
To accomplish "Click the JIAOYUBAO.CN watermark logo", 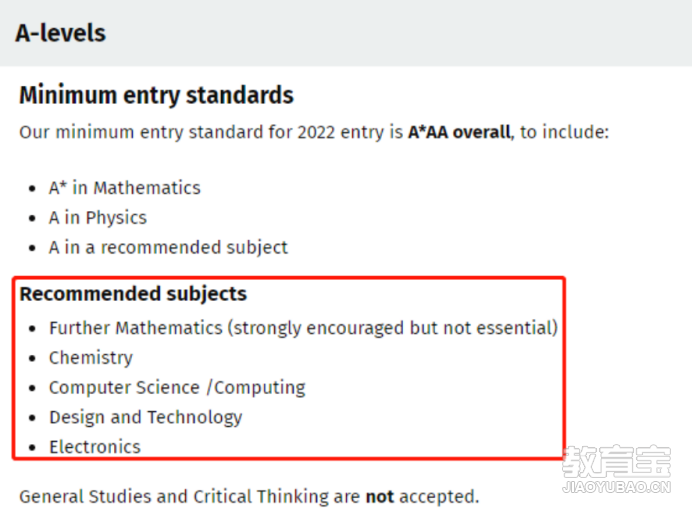I will click(617, 487).
